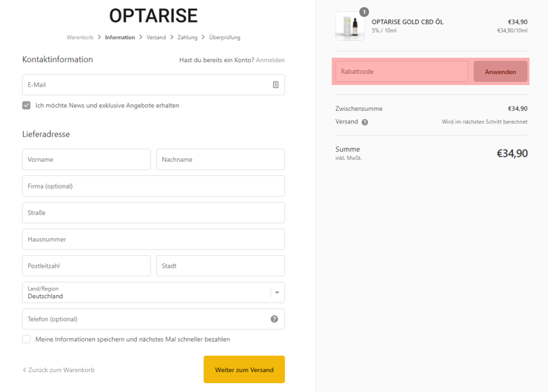Image resolution: width=548 pixels, height=392 pixels.
Task: Focus the Vorname input field
Action: point(87,160)
